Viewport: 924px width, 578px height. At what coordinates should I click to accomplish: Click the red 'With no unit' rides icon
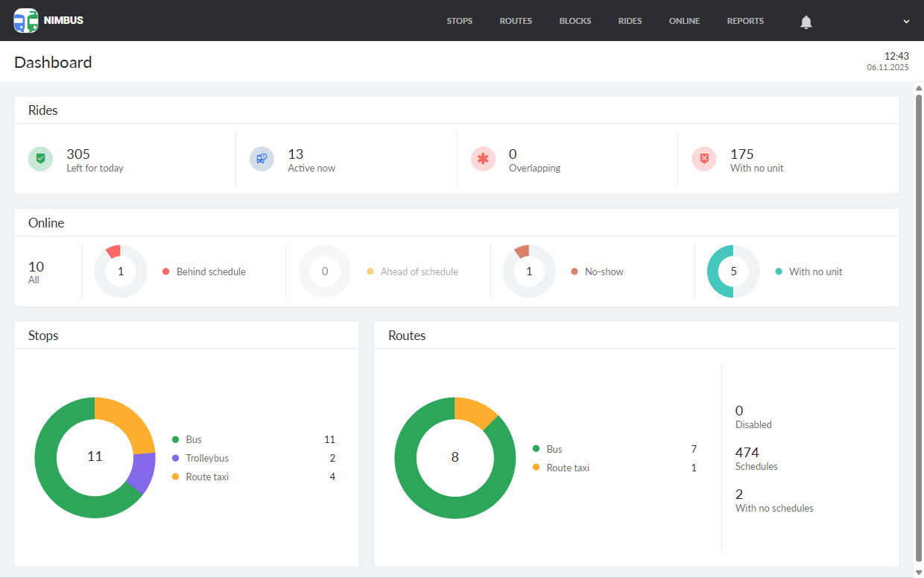pyautogui.click(x=704, y=159)
